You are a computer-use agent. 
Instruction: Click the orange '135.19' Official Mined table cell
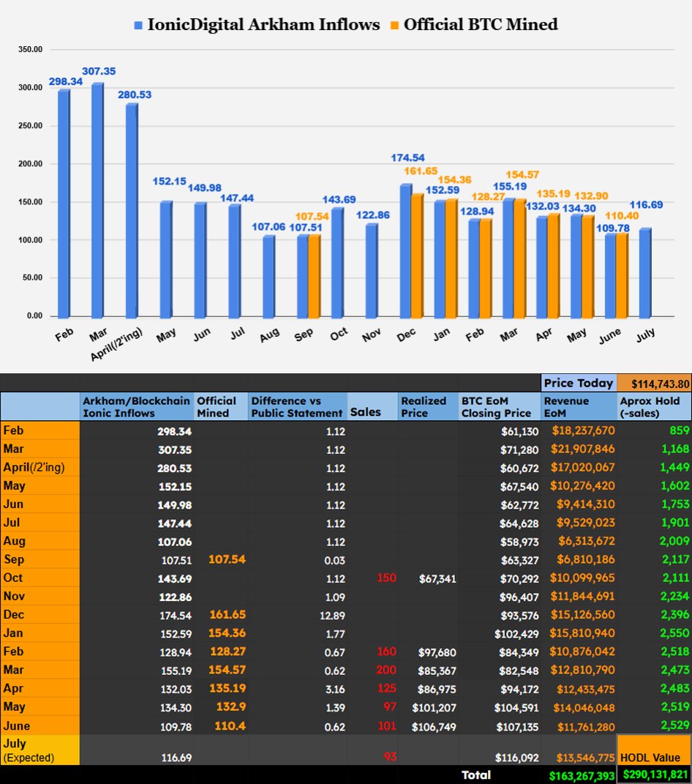pyautogui.click(x=227, y=689)
